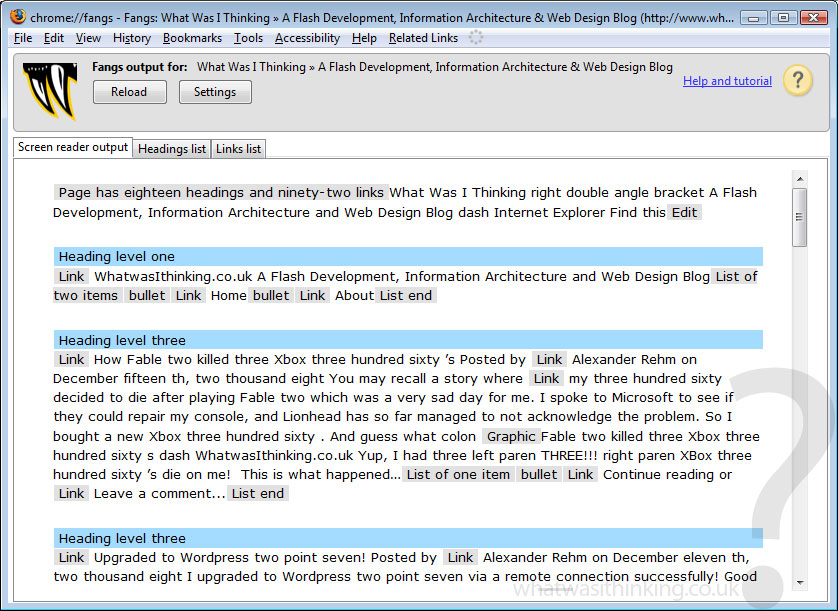Screen dimensions: 838x611
Task: Click "List end" after "Leave a comment…"
Action: [x=258, y=493]
